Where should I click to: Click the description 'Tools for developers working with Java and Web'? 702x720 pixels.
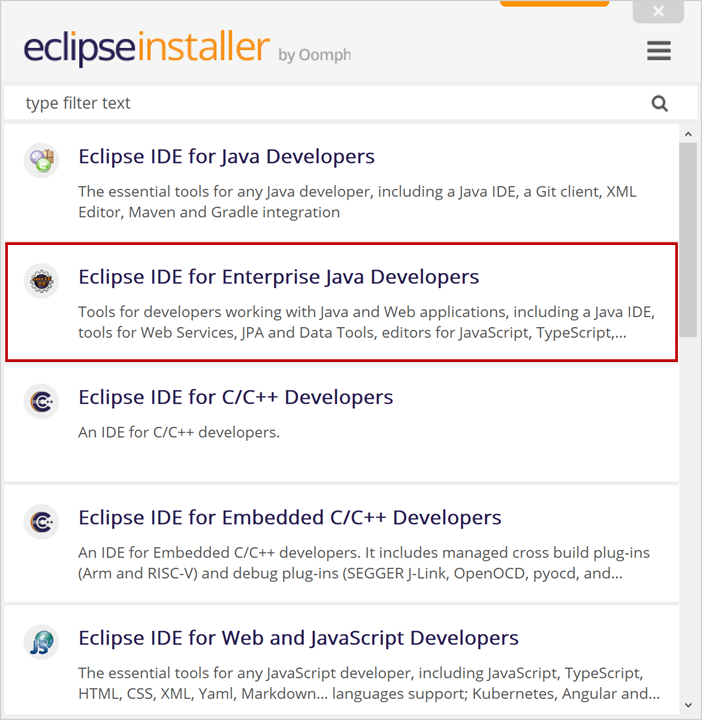(366, 322)
